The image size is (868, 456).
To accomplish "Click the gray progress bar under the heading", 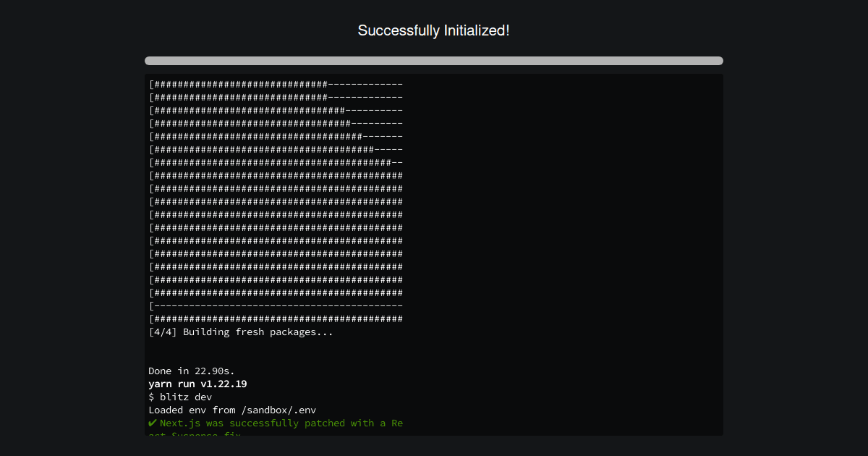I will click(434, 61).
